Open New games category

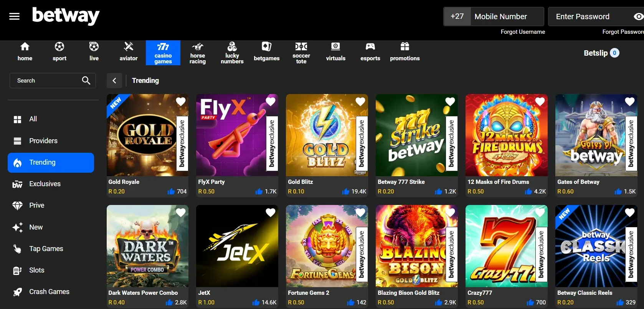click(51, 227)
